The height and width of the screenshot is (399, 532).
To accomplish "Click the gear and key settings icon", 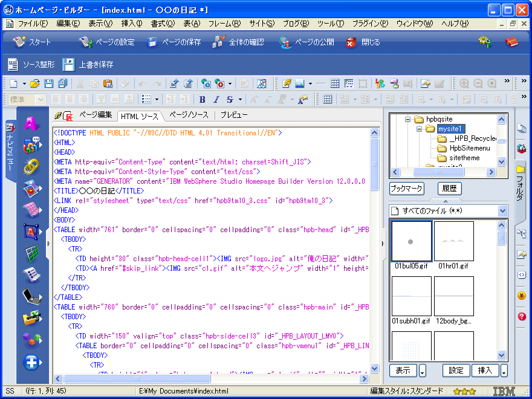I will click(485, 42).
